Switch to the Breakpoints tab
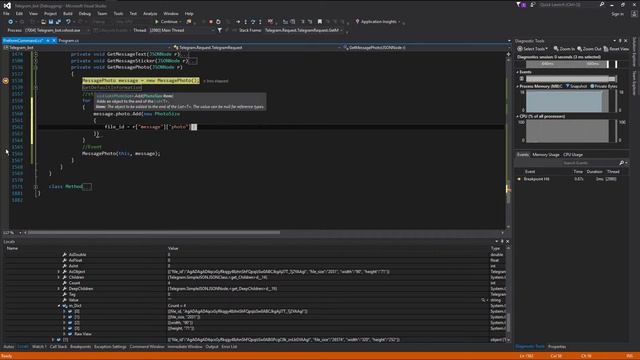 (80, 347)
